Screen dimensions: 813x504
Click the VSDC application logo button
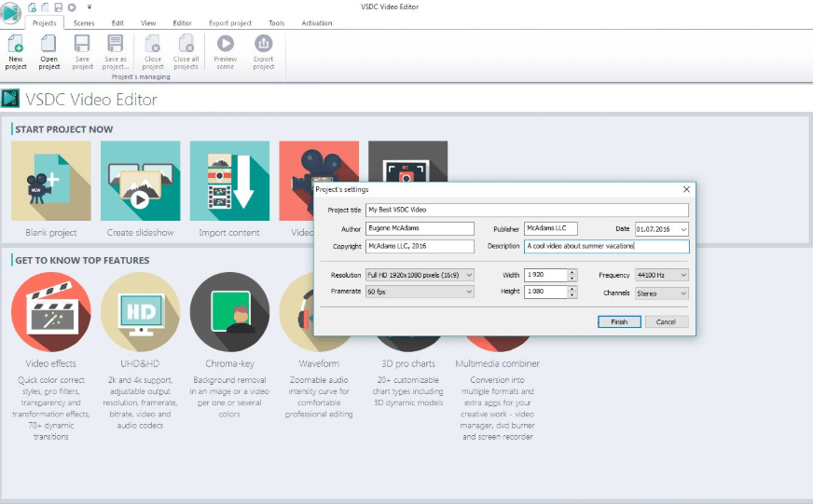point(10,13)
